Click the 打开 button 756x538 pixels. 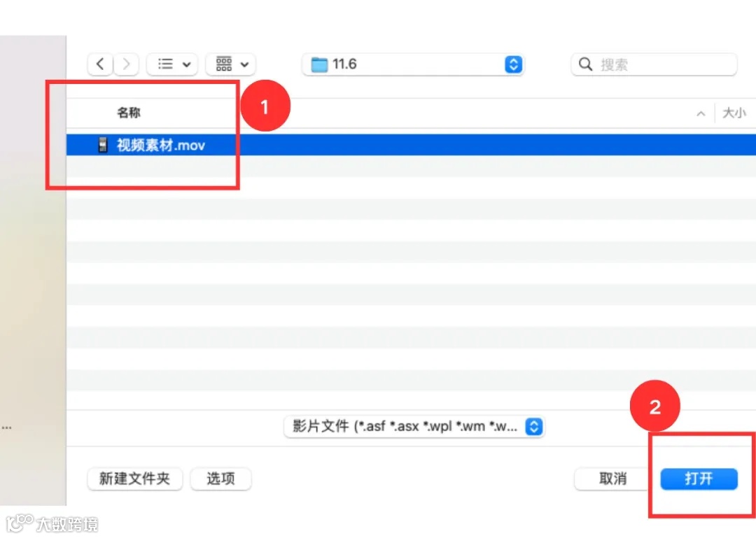pos(698,479)
